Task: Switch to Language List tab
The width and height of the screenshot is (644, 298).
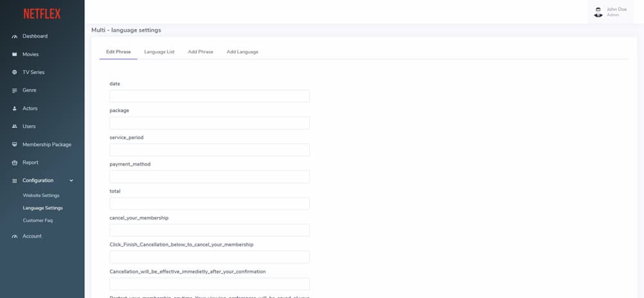Action: [159, 51]
